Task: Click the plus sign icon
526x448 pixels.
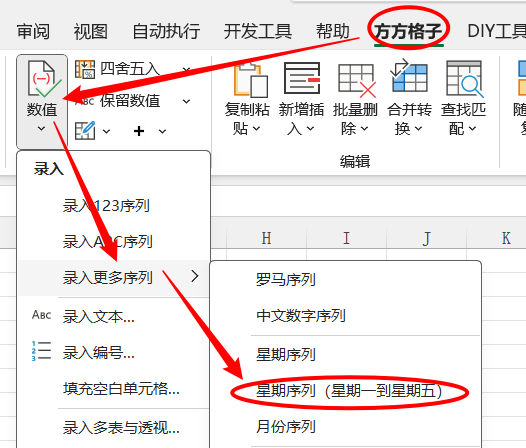Action: point(139,131)
